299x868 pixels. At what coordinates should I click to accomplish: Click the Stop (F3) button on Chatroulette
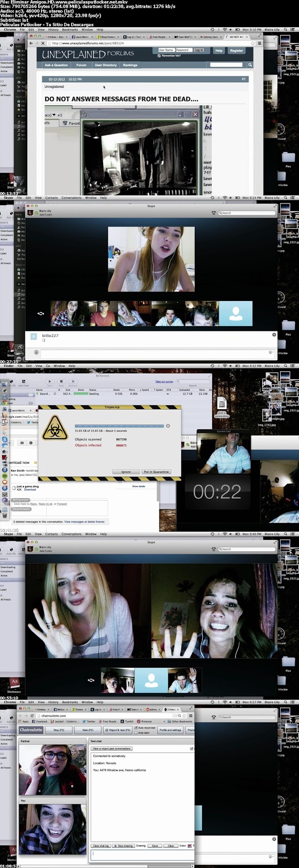[59, 730]
